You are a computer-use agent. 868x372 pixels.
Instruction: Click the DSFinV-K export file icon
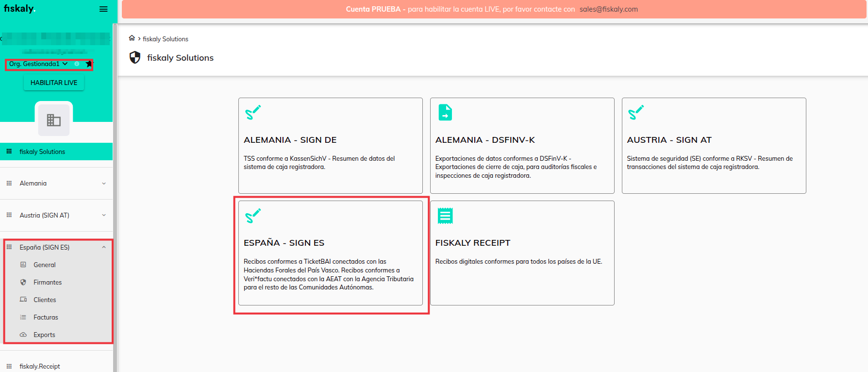445,112
